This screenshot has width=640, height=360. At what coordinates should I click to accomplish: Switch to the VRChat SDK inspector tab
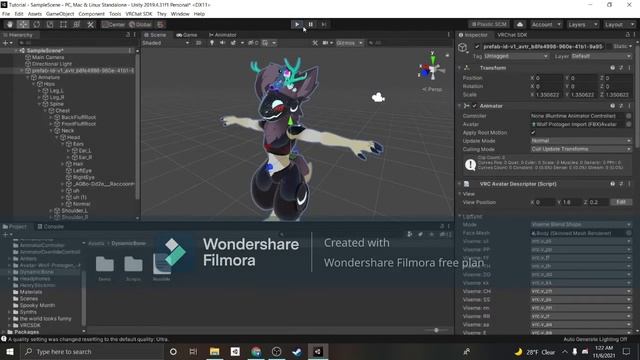512,35
